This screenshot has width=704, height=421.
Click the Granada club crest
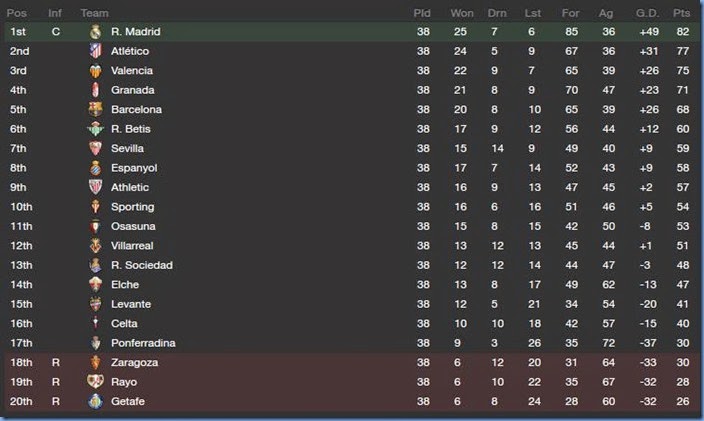tap(95, 90)
